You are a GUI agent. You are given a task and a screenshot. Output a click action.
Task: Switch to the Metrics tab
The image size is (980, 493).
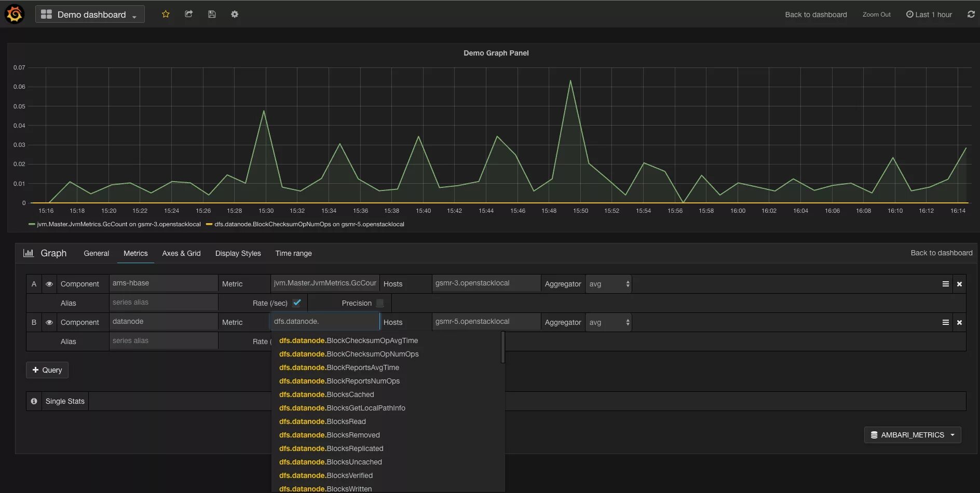[135, 253]
